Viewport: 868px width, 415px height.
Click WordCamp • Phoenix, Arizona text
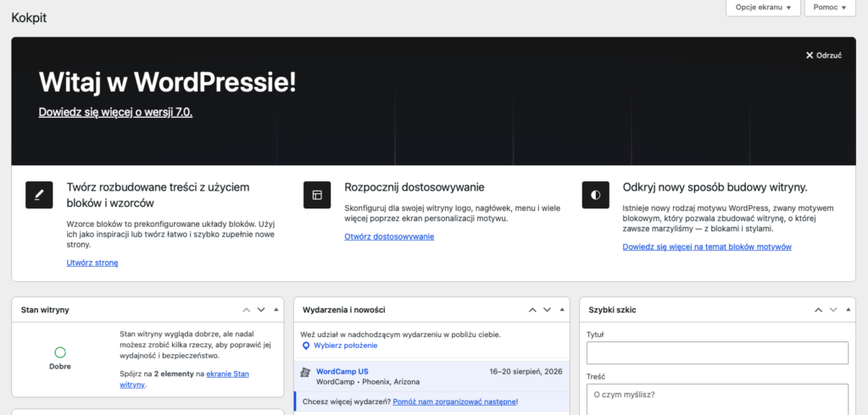pyautogui.click(x=368, y=382)
